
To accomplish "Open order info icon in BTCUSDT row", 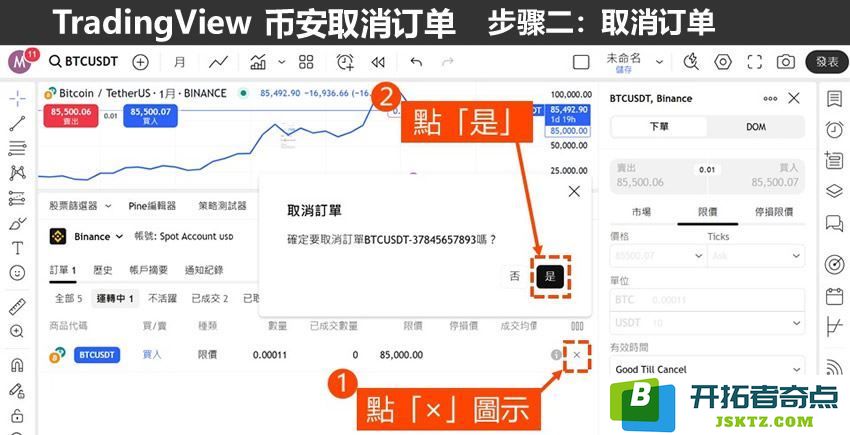I will click(x=556, y=355).
